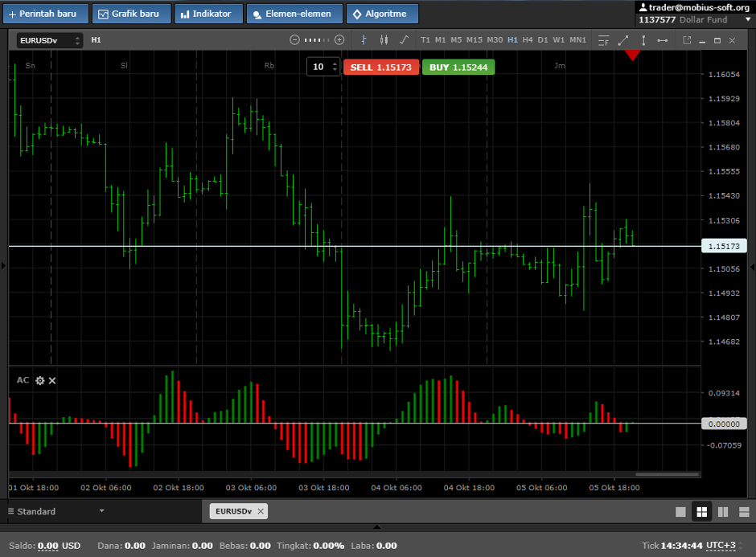Close the EURUSDv chart tab
The height and width of the screenshot is (557, 756).
[261, 511]
